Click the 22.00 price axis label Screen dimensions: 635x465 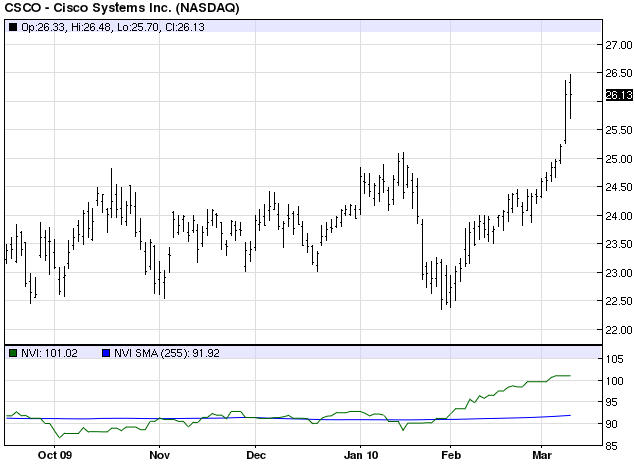[x=619, y=330]
